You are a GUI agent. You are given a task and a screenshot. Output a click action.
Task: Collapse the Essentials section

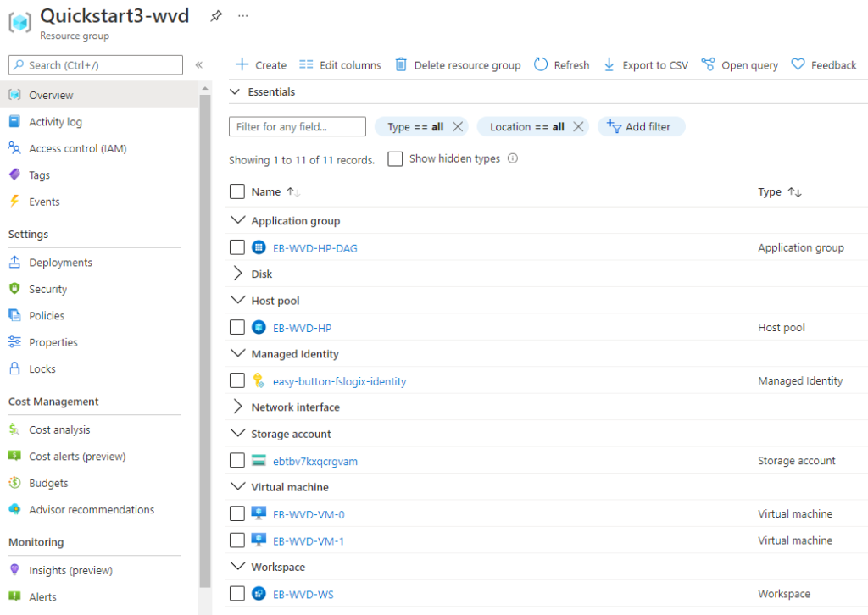[235, 91]
